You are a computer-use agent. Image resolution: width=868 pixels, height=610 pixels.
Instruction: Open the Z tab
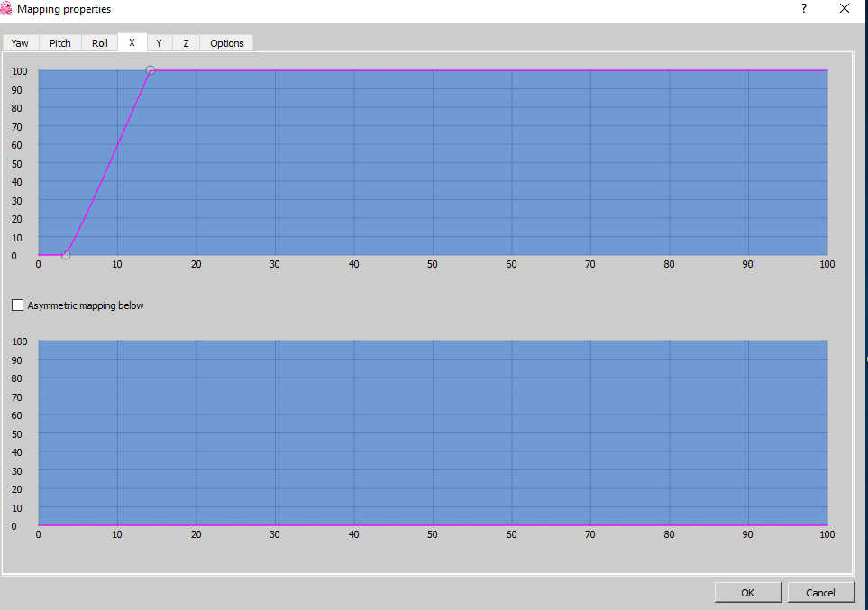click(x=186, y=43)
